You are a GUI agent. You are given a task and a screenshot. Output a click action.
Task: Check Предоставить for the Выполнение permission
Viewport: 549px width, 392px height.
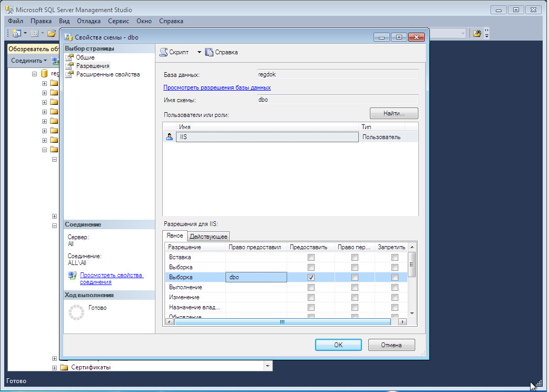[311, 287]
